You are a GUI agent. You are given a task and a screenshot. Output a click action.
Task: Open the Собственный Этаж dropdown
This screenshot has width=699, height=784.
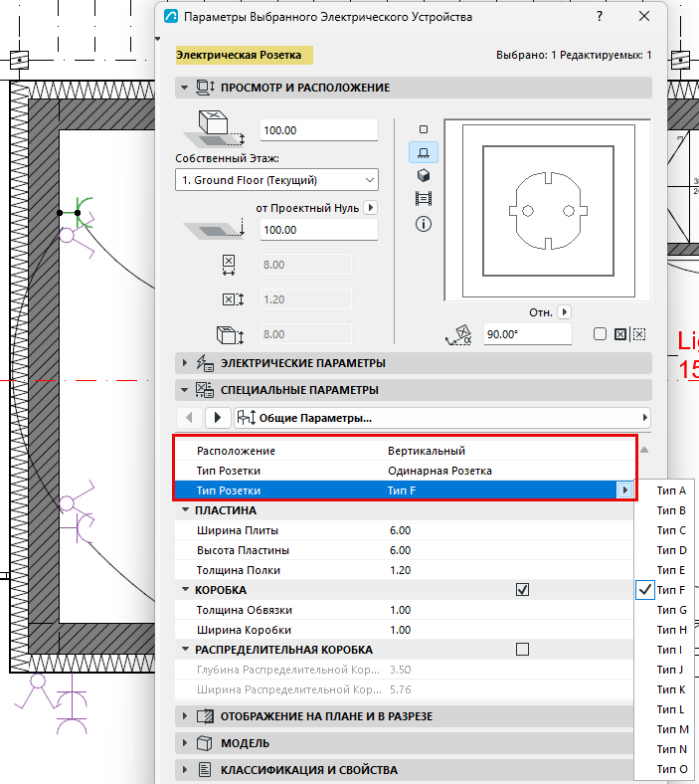[276, 180]
